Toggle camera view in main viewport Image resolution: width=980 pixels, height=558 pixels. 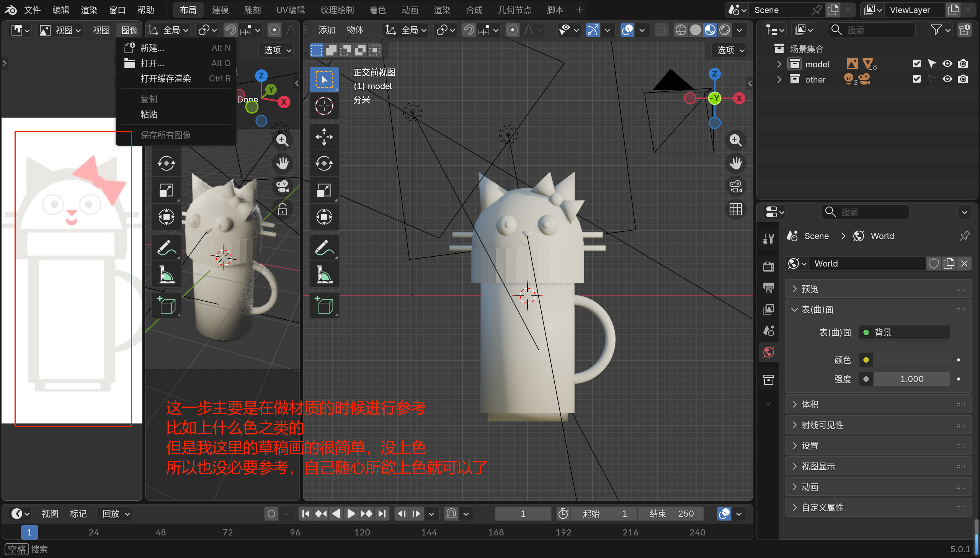point(735,187)
